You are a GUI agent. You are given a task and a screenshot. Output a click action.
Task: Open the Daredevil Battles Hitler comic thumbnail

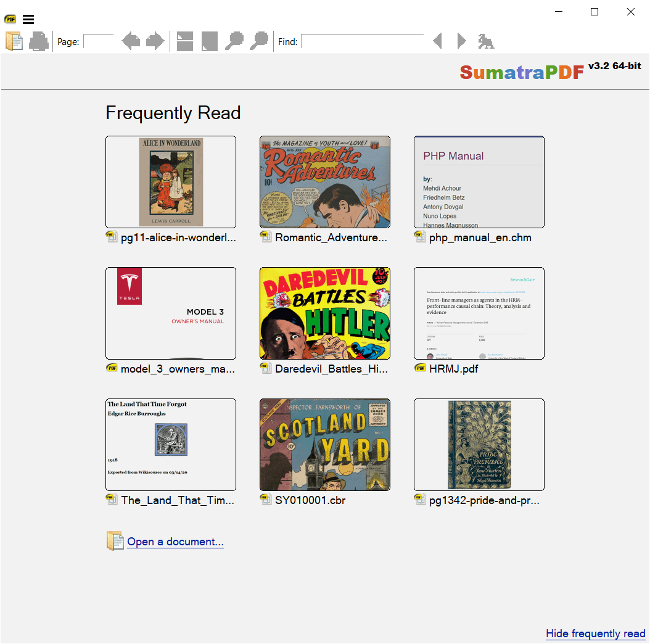pyautogui.click(x=325, y=313)
